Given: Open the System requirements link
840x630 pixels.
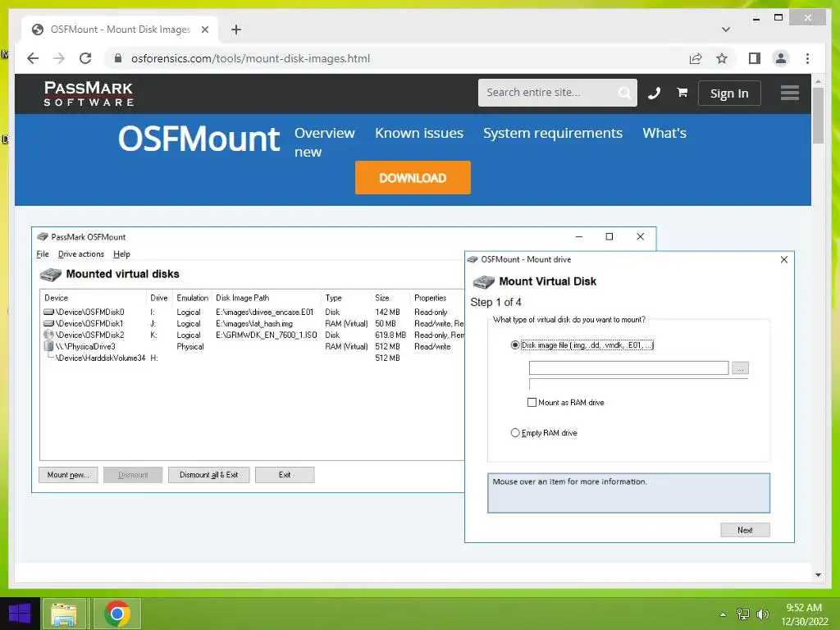Looking at the screenshot, I should (x=553, y=133).
